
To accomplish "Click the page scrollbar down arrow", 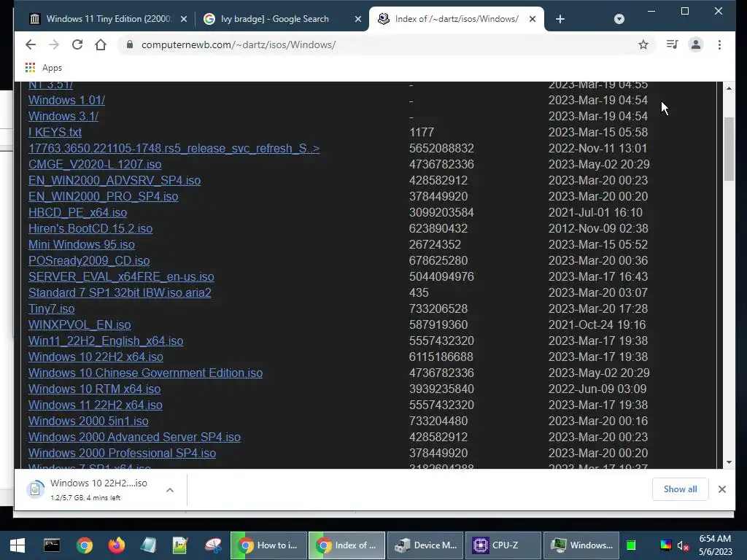I will 729,462.
